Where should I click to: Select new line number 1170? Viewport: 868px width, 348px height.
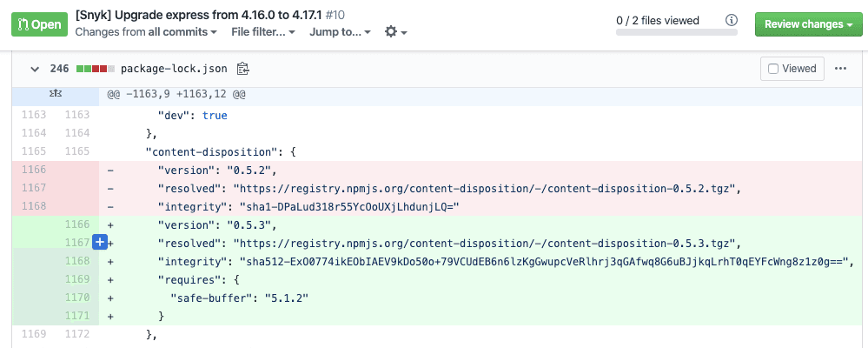click(77, 298)
